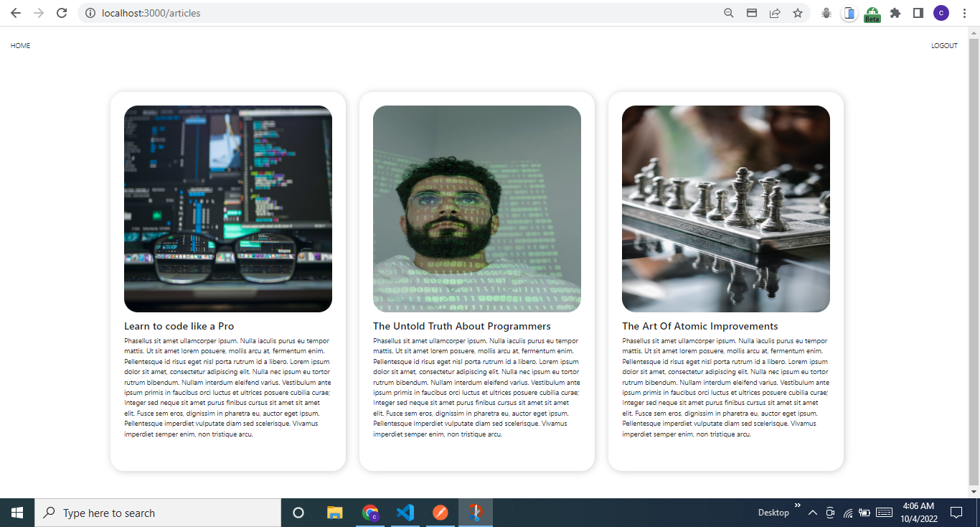The height and width of the screenshot is (527, 980).
Task: Share the current page via the share icon
Action: click(775, 13)
